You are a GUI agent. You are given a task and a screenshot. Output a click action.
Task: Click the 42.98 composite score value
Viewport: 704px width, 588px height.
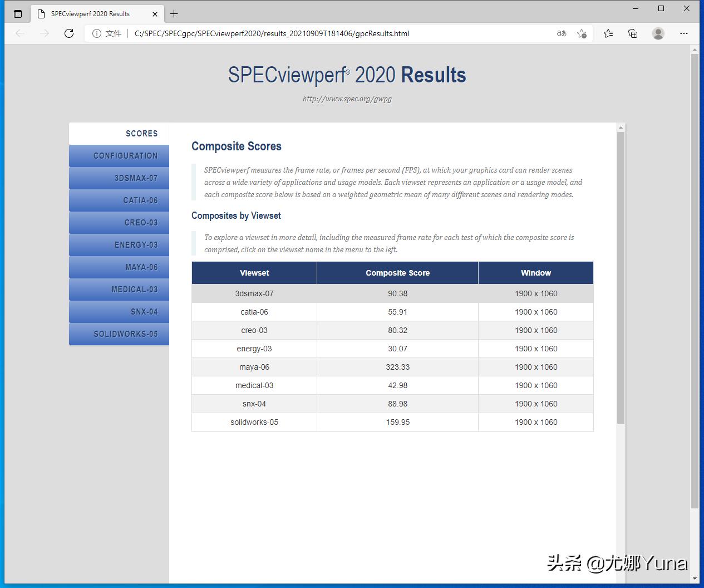point(397,385)
